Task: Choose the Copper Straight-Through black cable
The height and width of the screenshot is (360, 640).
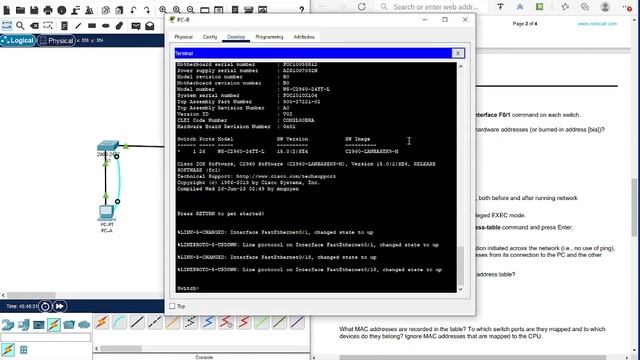Action: pyautogui.click(x=138, y=322)
